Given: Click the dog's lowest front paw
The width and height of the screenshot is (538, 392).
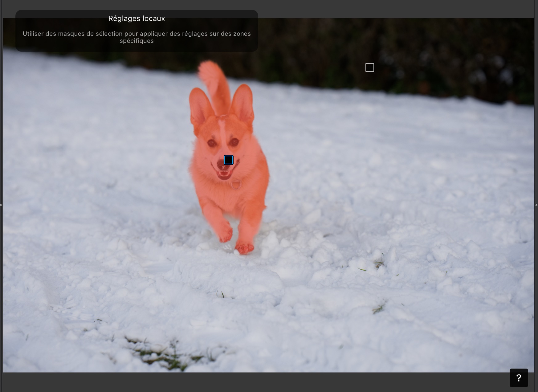Looking at the screenshot, I should [x=245, y=248].
